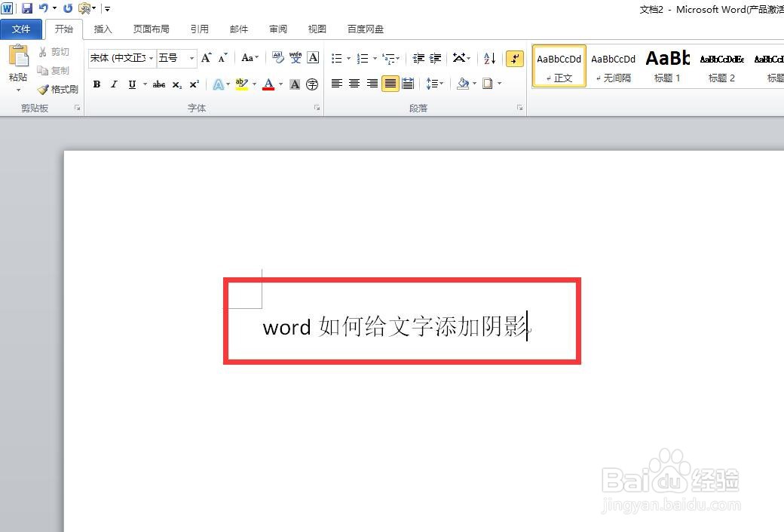Click the Phonetic Guide (wén) icon

[x=296, y=58]
